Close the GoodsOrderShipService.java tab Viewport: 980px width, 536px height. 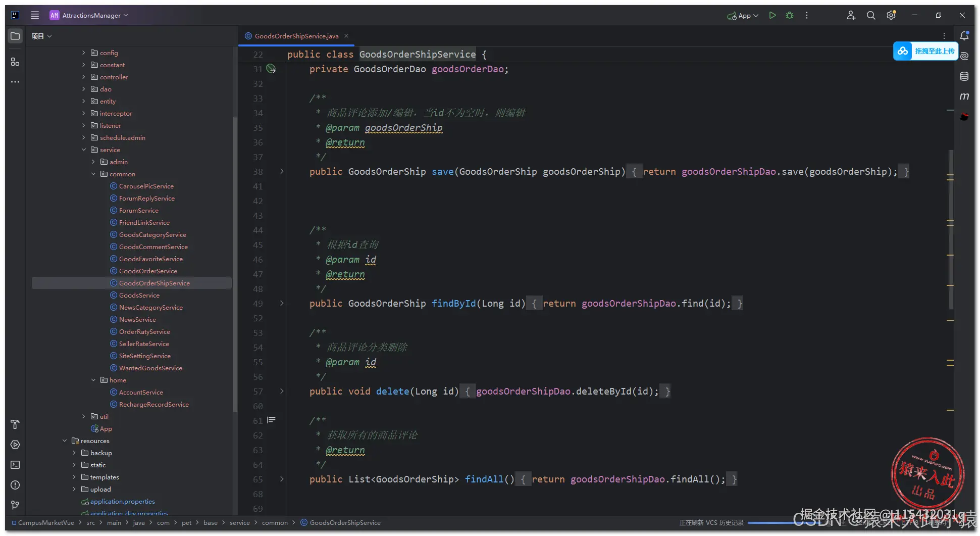click(x=346, y=36)
